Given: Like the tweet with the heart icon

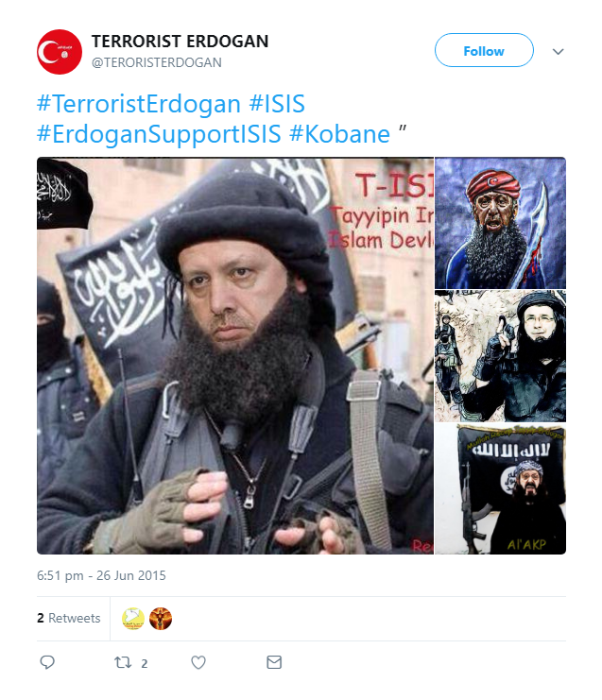Looking at the screenshot, I should coord(198,662).
